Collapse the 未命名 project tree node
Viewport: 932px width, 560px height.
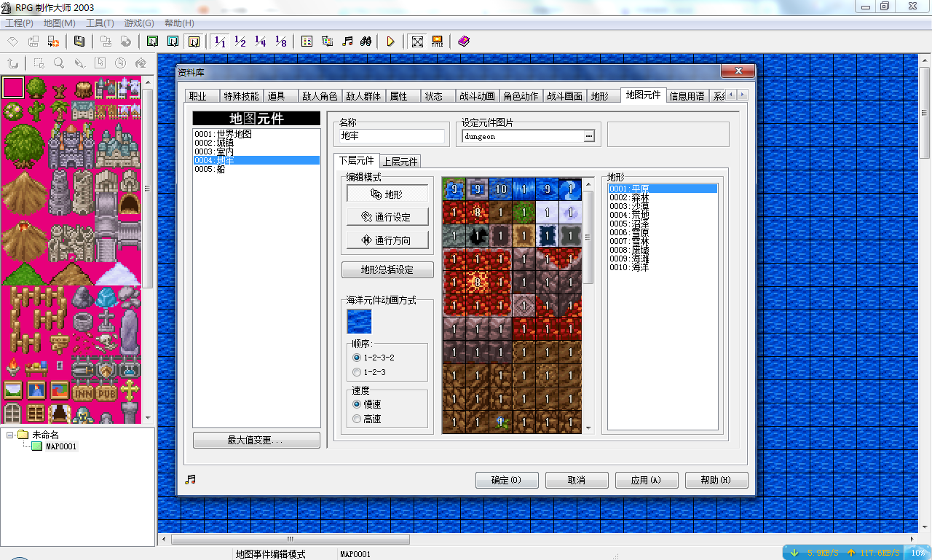10,435
